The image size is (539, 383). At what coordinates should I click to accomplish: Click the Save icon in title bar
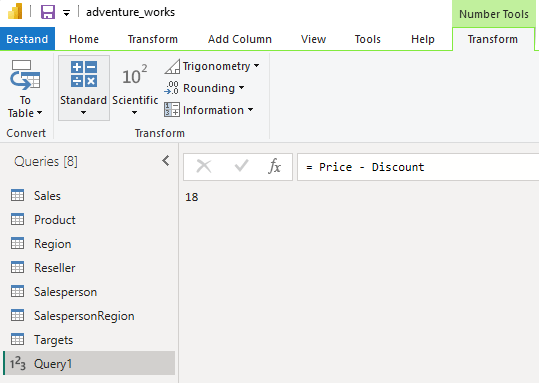coord(48,12)
